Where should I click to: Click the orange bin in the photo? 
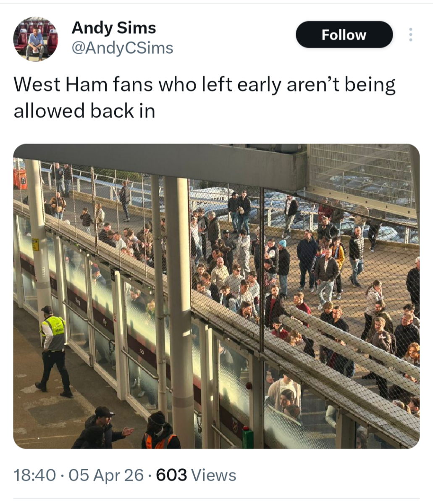coord(20,178)
